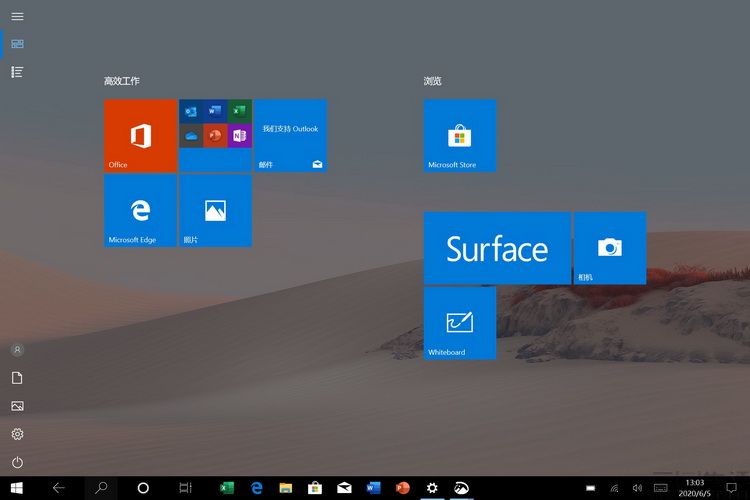Viewport: 750px width, 500px height.
Task: Open Mail from the taskbar
Action: 344,488
